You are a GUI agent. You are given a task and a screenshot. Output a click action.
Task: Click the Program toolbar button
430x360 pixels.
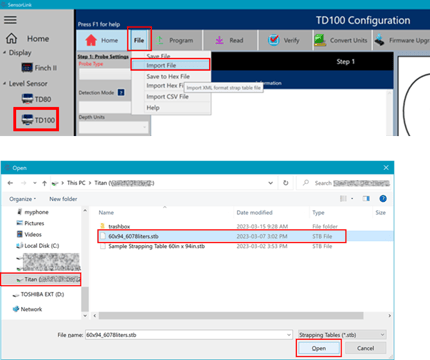pyautogui.click(x=175, y=40)
